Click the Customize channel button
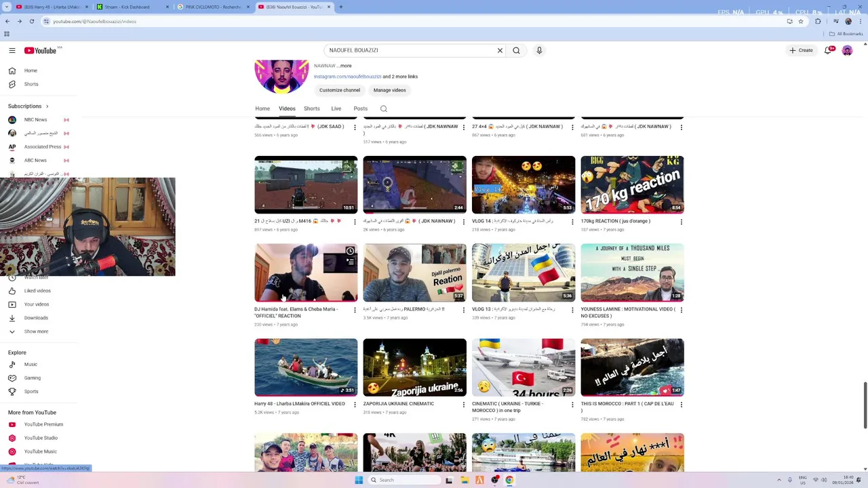The height and width of the screenshot is (488, 868). coord(340,90)
